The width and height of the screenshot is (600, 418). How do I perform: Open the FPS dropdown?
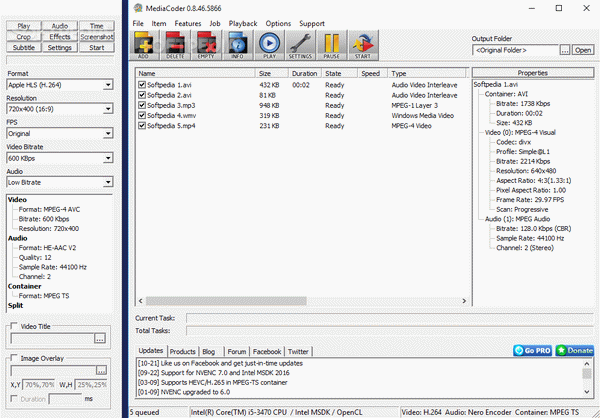coord(108,134)
